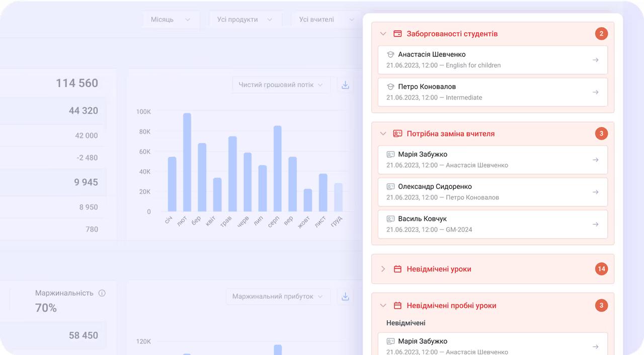
Task: Click the Потрібна заміна вчителя heading
Action: point(451,133)
